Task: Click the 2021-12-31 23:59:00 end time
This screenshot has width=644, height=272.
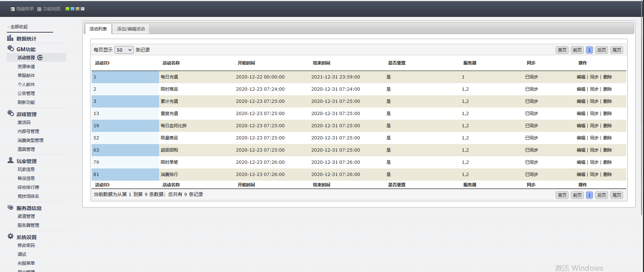Action: pos(335,77)
